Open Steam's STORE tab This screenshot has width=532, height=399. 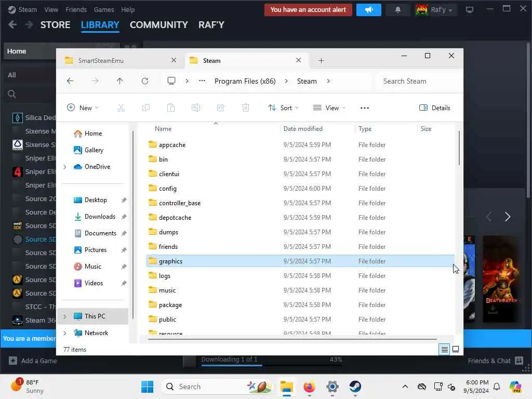tap(55, 25)
